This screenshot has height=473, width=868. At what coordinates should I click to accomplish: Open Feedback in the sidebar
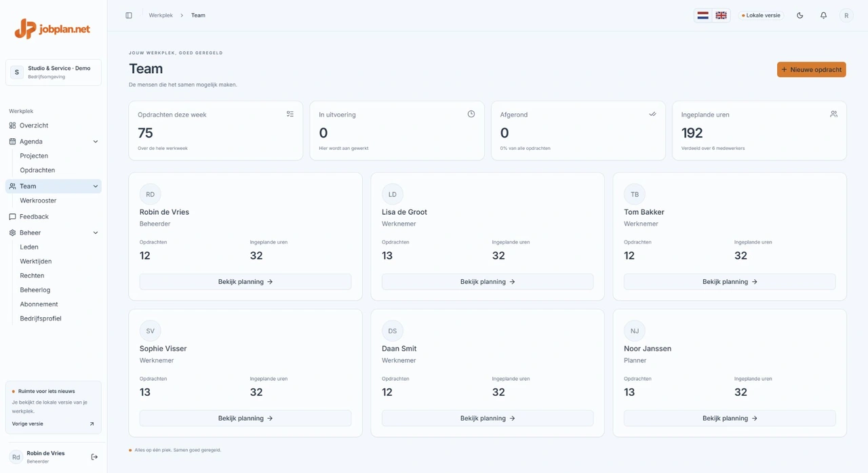pos(54,217)
